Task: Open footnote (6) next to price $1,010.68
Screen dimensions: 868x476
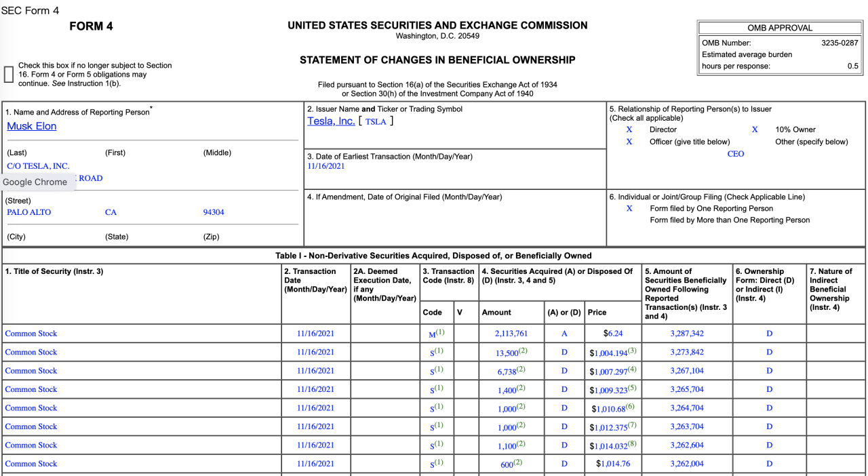Action: tap(629, 406)
